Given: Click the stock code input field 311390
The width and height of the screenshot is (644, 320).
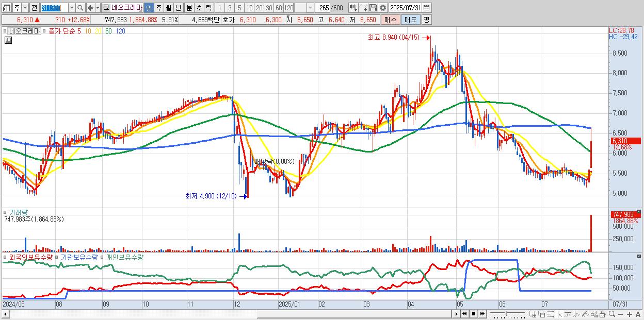Looking at the screenshot, I should (x=54, y=8).
